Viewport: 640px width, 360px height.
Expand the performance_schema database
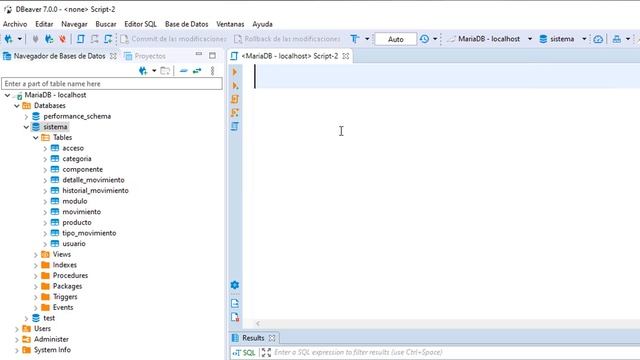(26, 117)
